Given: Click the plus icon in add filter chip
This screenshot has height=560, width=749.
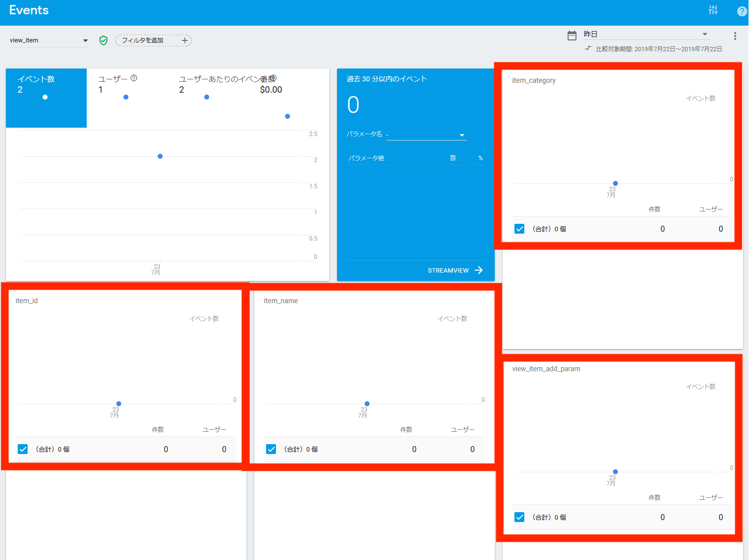Looking at the screenshot, I should tap(185, 40).
